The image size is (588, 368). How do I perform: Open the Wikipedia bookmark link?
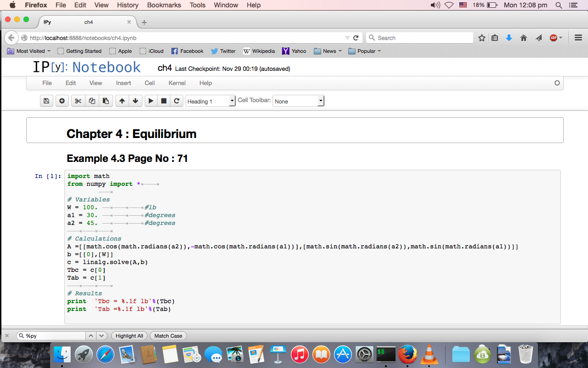pyautogui.click(x=259, y=51)
